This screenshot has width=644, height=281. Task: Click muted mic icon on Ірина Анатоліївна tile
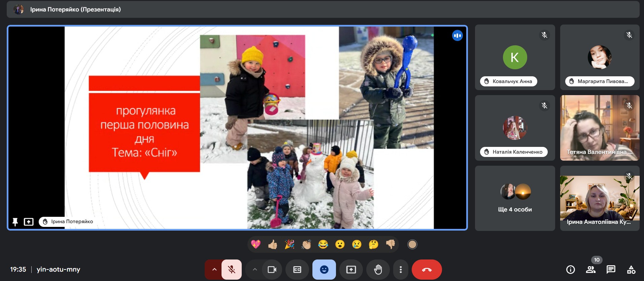pyautogui.click(x=629, y=176)
